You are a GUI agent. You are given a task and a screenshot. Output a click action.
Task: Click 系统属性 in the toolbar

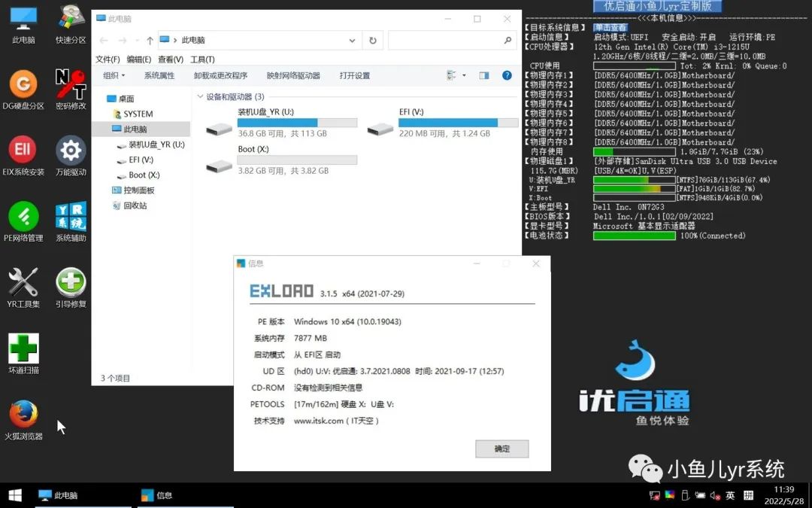(159, 75)
